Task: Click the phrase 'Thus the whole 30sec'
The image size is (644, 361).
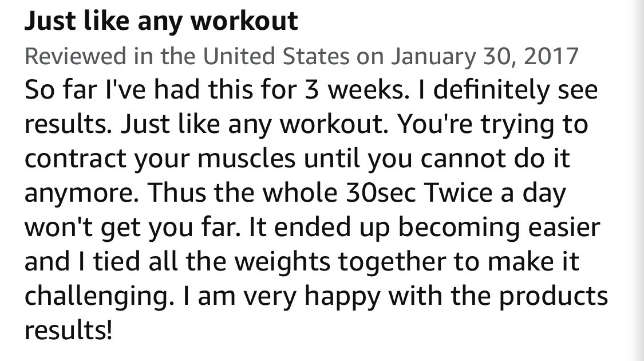Action: click(282, 193)
